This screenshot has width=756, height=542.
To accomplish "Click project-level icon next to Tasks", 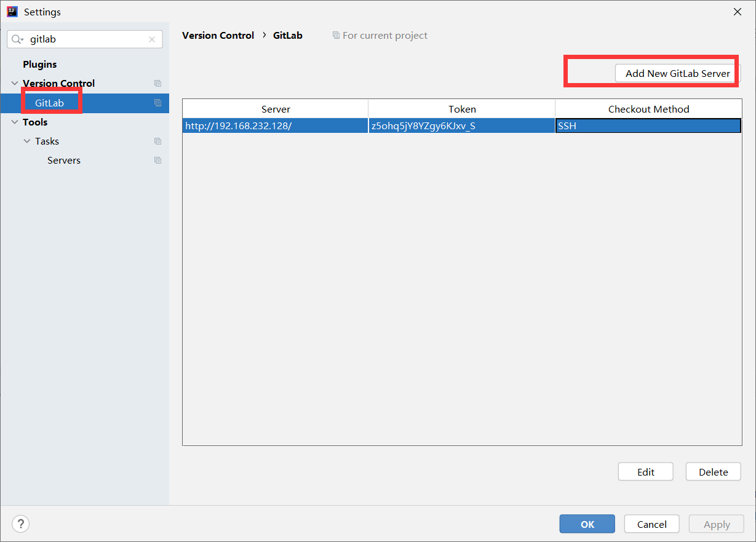I will pos(157,141).
